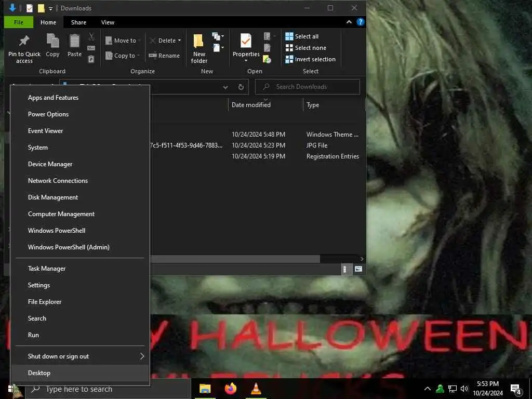Switch to the Share ribbon tab
The height and width of the screenshot is (399, 532).
tap(78, 22)
